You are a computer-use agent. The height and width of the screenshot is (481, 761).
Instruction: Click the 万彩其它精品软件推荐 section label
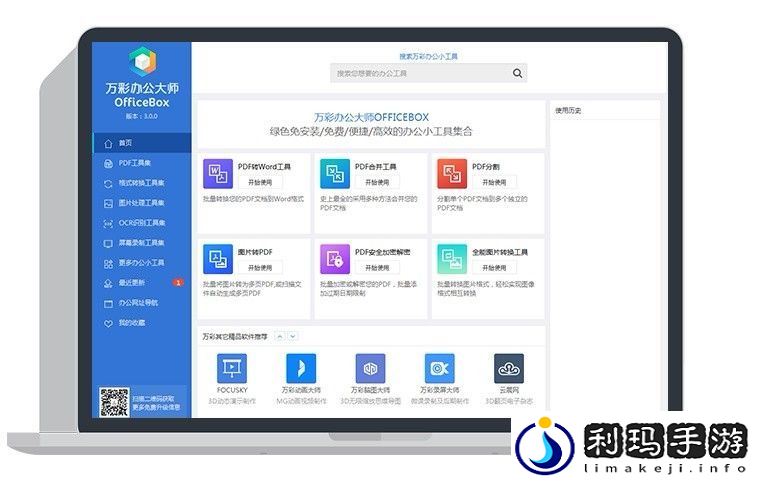pos(235,336)
